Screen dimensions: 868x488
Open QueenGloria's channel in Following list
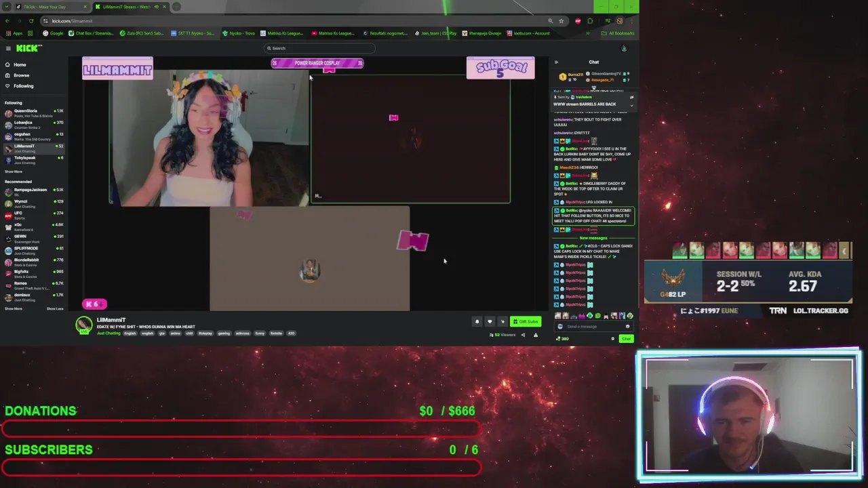tap(34, 113)
